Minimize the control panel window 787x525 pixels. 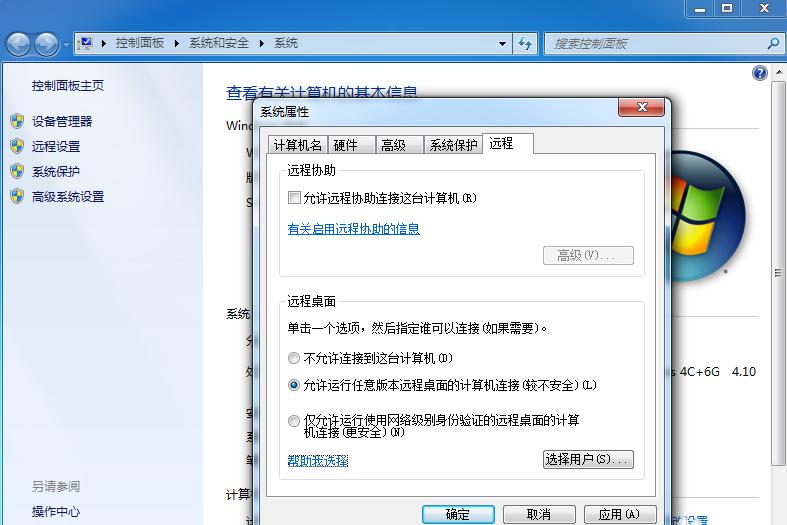(x=700, y=8)
